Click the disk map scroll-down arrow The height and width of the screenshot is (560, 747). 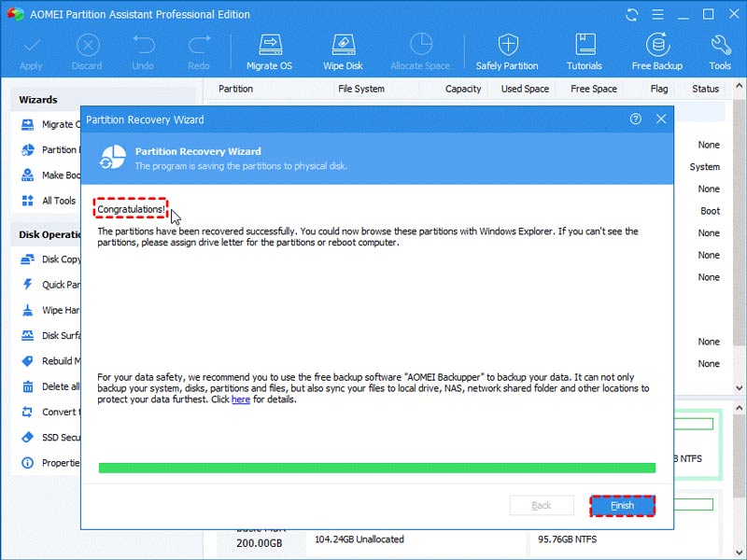739,552
